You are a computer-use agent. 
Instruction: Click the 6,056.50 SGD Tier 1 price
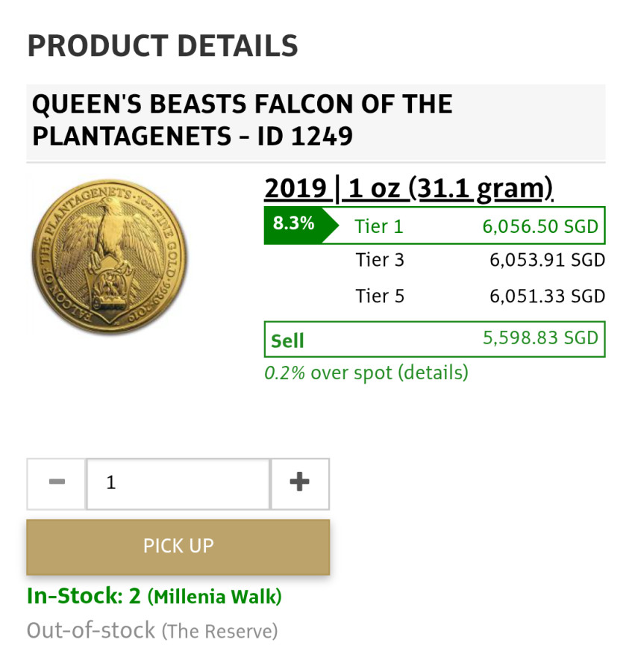[x=540, y=226]
